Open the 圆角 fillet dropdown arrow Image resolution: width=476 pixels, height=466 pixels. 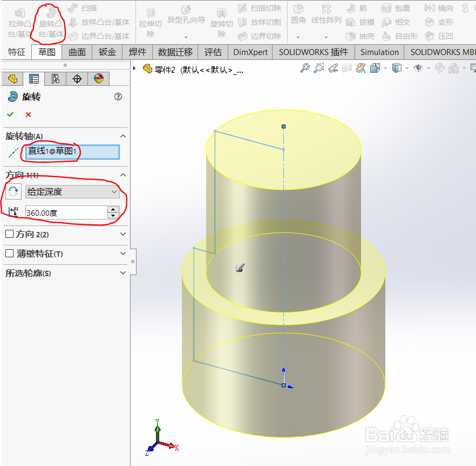click(298, 37)
